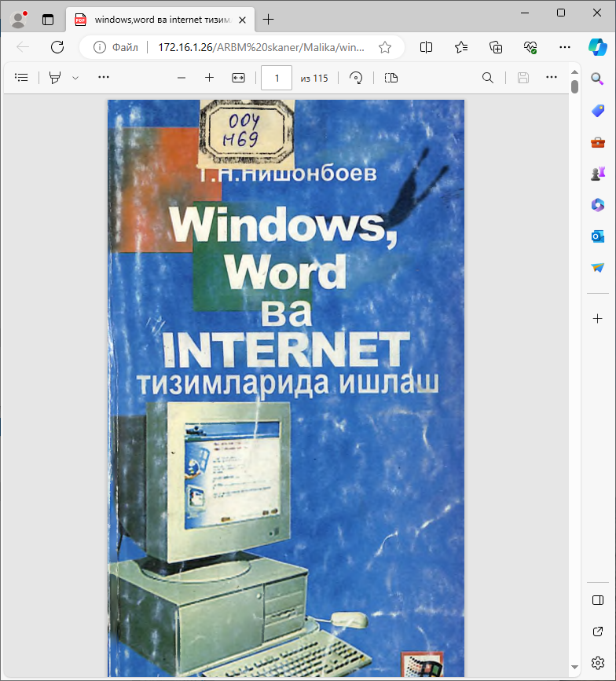Add this page to favorites star
Image resolution: width=616 pixels, height=681 pixels.
tap(385, 47)
